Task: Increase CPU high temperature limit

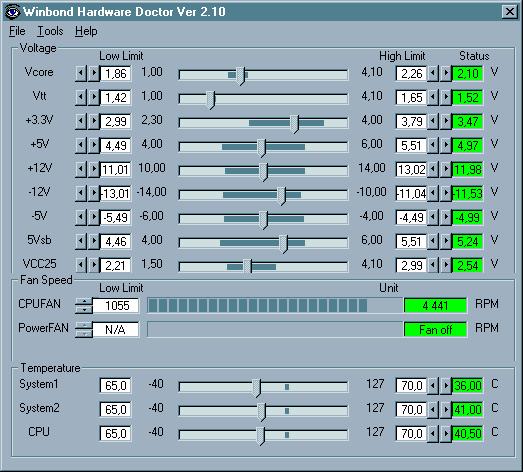Action: tap(446, 434)
